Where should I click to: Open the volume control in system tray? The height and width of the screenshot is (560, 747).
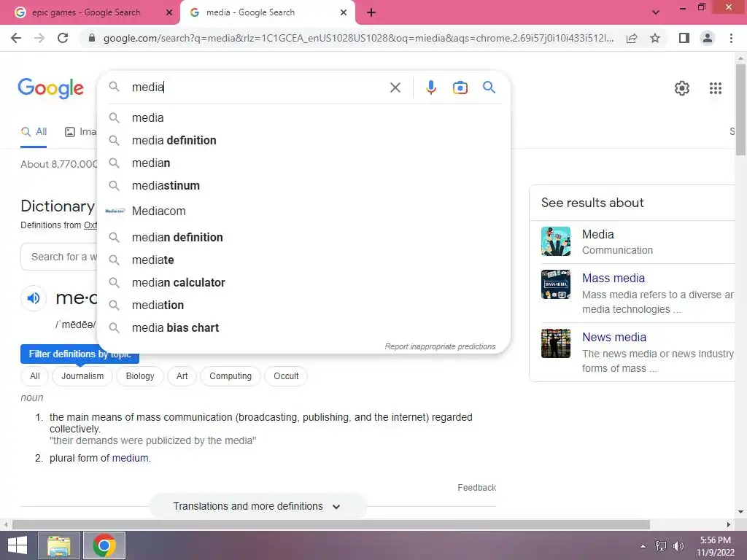point(678,546)
